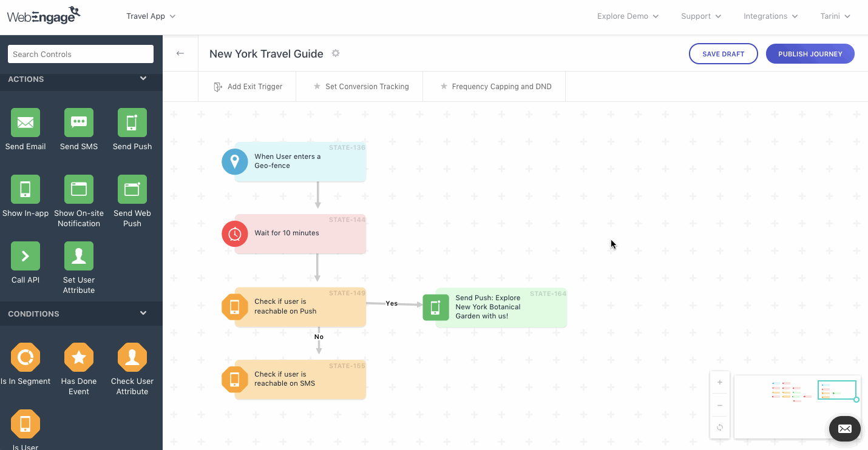Select the Send Push action icon
The width and height of the screenshot is (868, 450).
click(x=132, y=123)
